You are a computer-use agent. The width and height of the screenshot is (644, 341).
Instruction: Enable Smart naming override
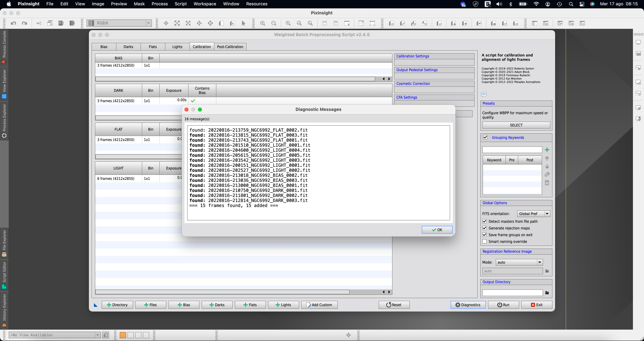click(485, 242)
